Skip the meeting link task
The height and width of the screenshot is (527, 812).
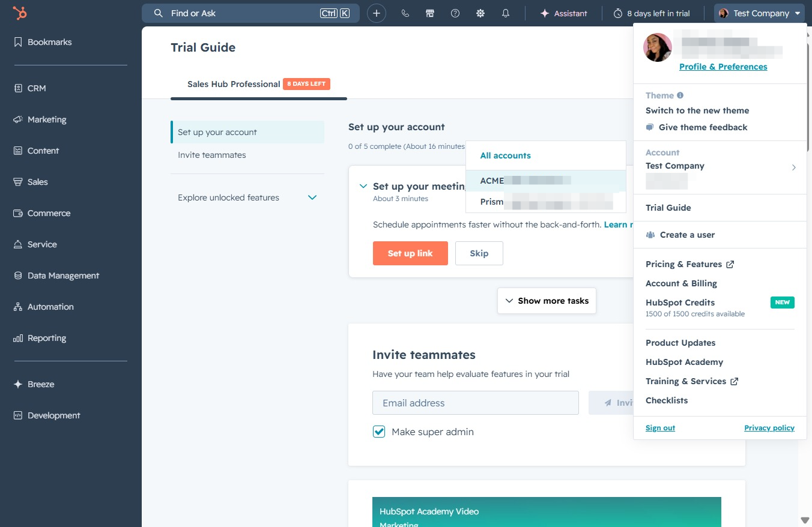[x=479, y=253]
